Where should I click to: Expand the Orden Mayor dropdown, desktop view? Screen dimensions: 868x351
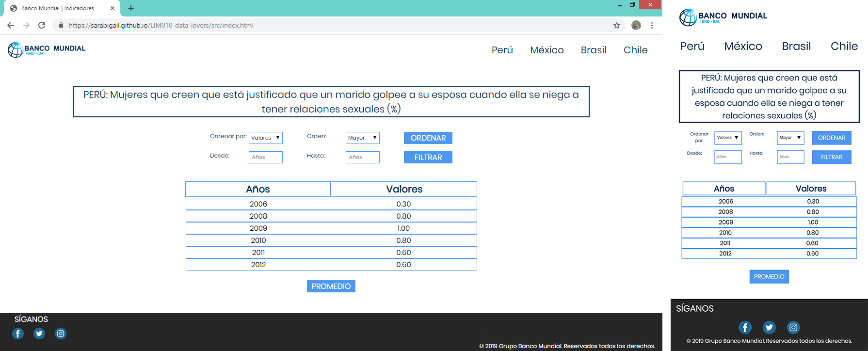[363, 138]
